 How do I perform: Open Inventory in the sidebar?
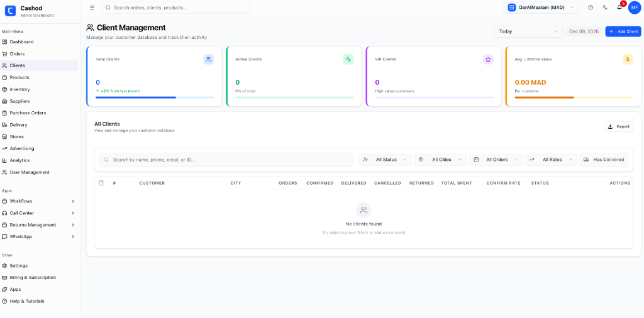click(19, 89)
